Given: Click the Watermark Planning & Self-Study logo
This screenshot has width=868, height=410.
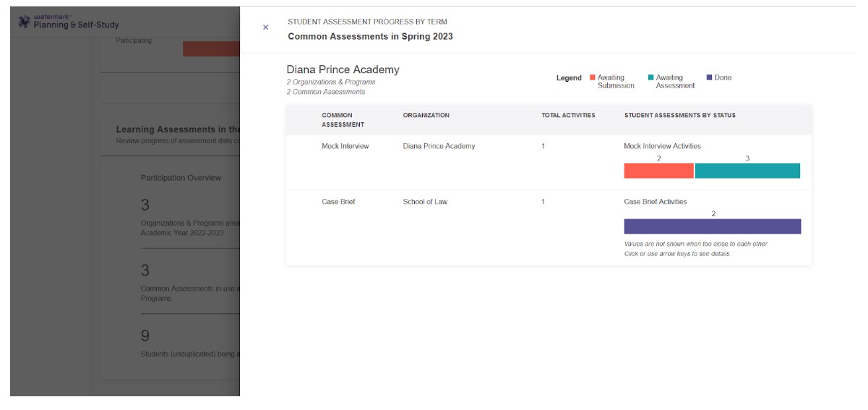Looking at the screenshot, I should pos(69,22).
